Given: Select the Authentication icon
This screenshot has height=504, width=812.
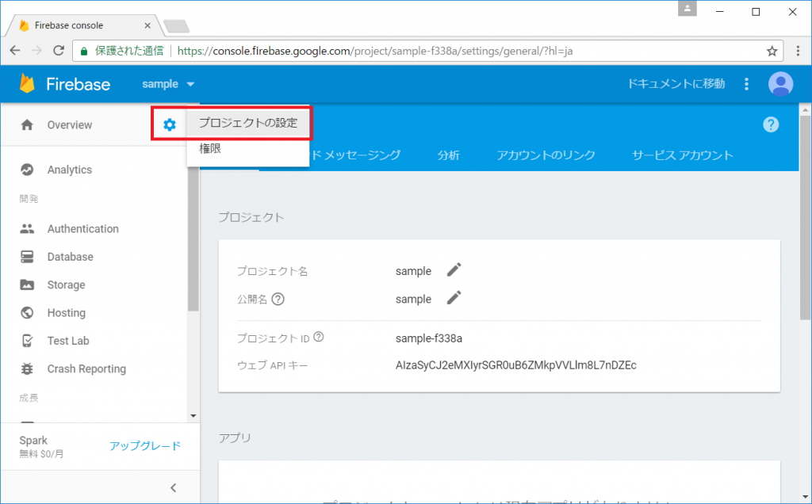Looking at the screenshot, I should (29, 228).
